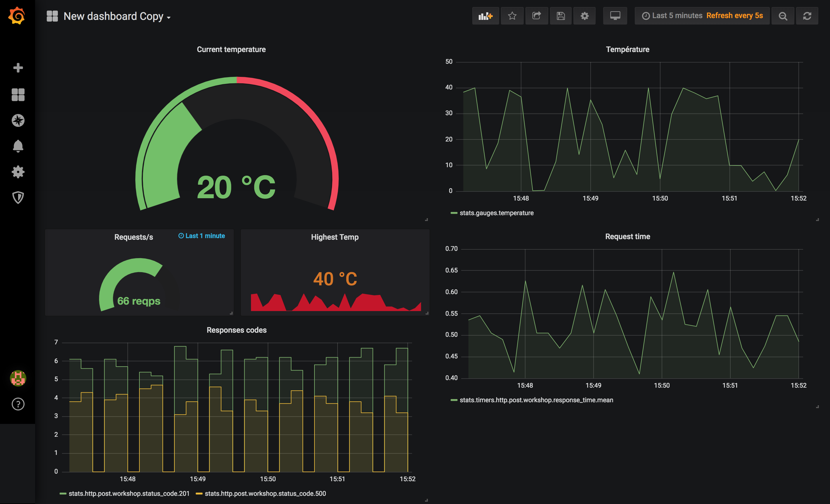Cycle view mode with monitor icon
The height and width of the screenshot is (504, 830).
point(615,16)
